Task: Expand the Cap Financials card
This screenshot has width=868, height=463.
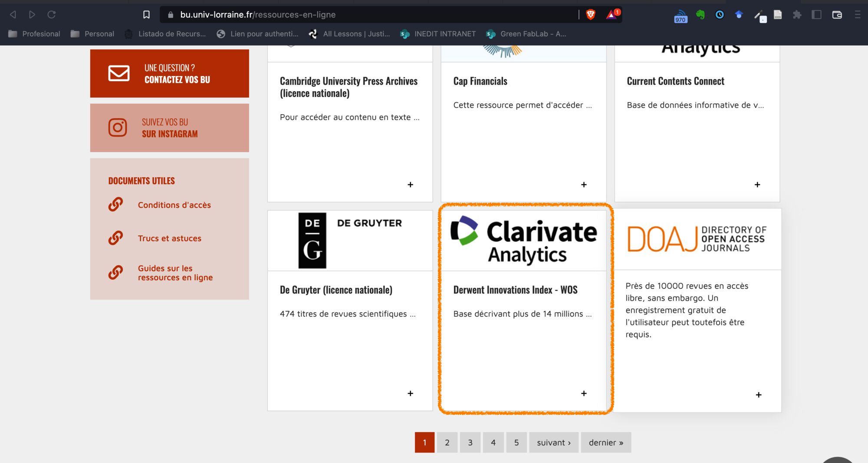Action: click(x=584, y=185)
